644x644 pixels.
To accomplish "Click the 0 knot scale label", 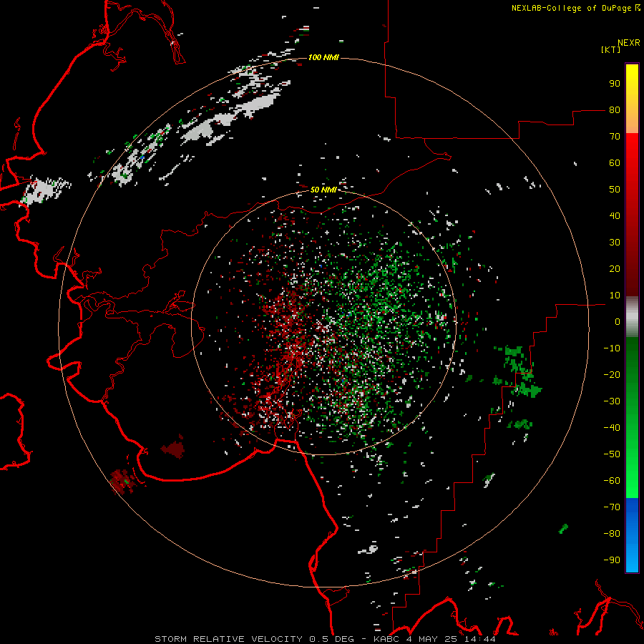I will click(618, 321).
